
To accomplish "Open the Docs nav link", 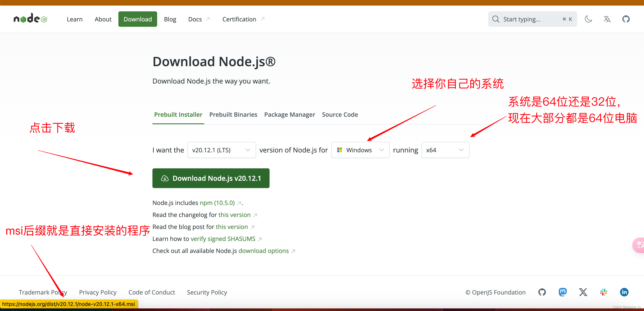I will point(195,19).
